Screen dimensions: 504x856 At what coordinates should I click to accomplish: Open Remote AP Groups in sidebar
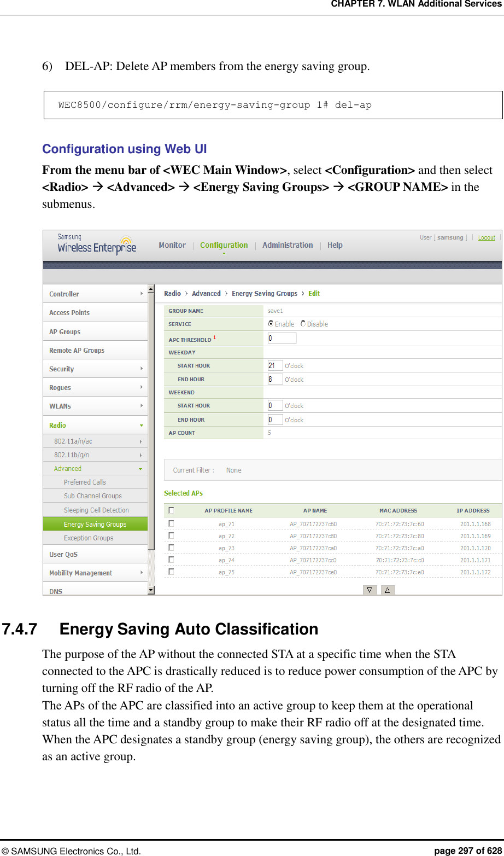click(x=95, y=350)
